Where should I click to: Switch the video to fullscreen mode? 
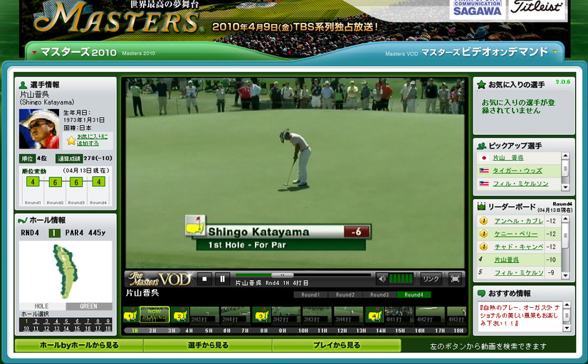455,279
